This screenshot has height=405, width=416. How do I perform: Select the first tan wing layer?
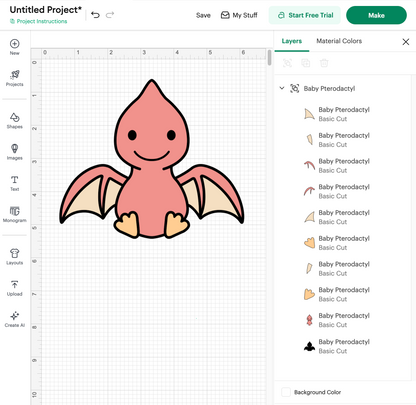pyautogui.click(x=342, y=114)
